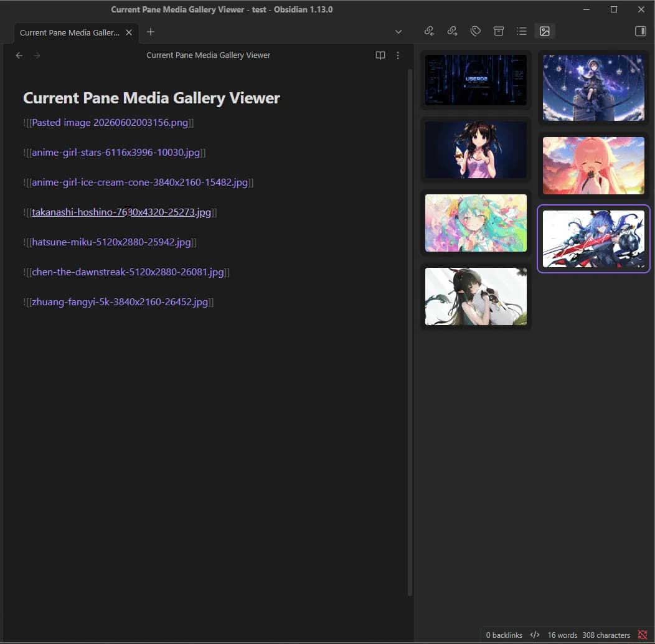Add a new tab with plus button

coord(151,32)
